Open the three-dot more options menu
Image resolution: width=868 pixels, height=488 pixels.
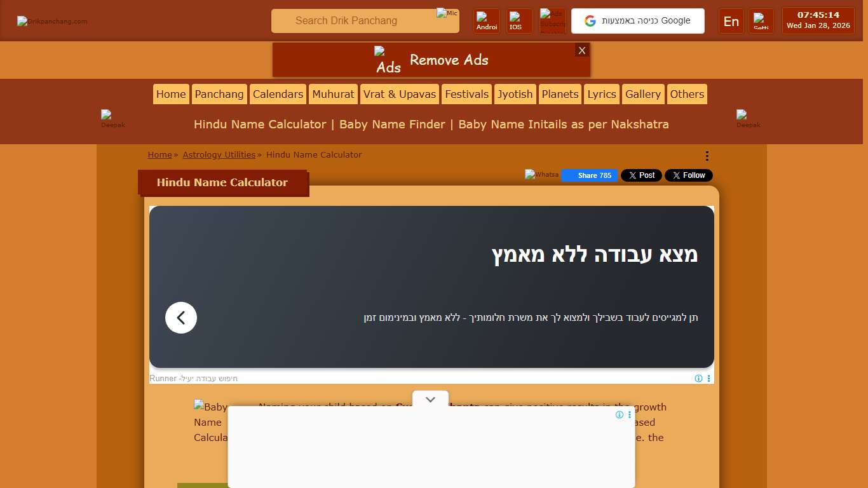707,156
